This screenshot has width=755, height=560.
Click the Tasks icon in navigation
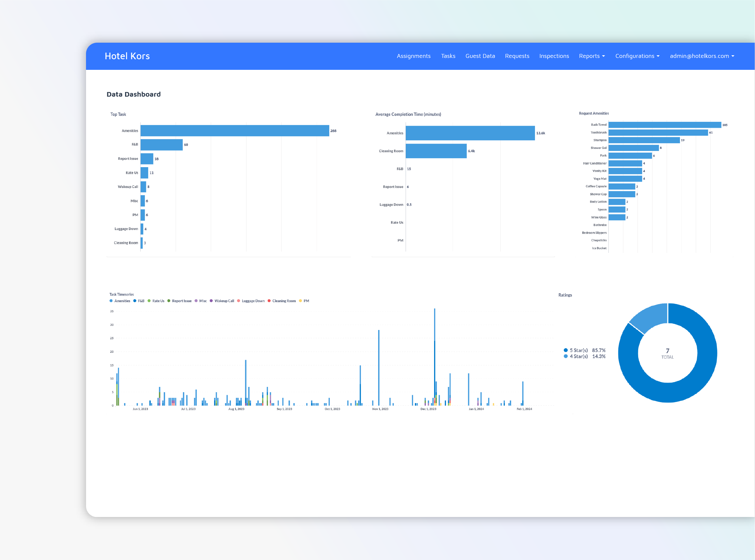(x=448, y=56)
